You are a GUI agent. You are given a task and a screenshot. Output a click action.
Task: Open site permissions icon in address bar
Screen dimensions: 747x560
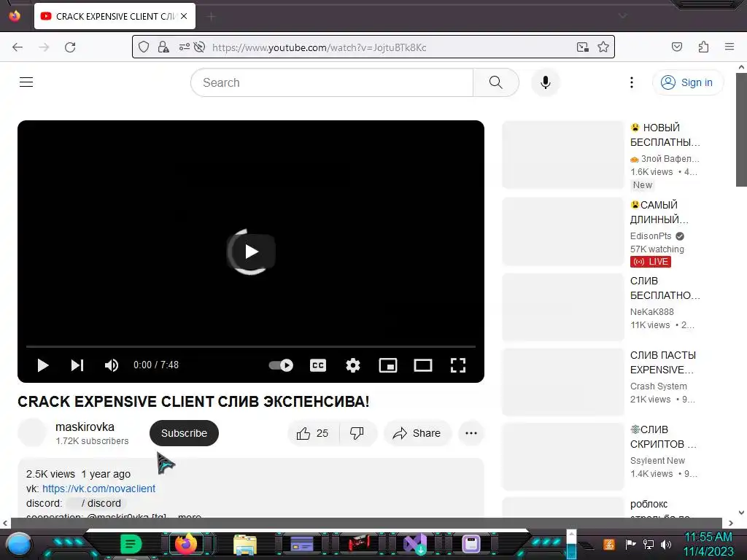(184, 47)
